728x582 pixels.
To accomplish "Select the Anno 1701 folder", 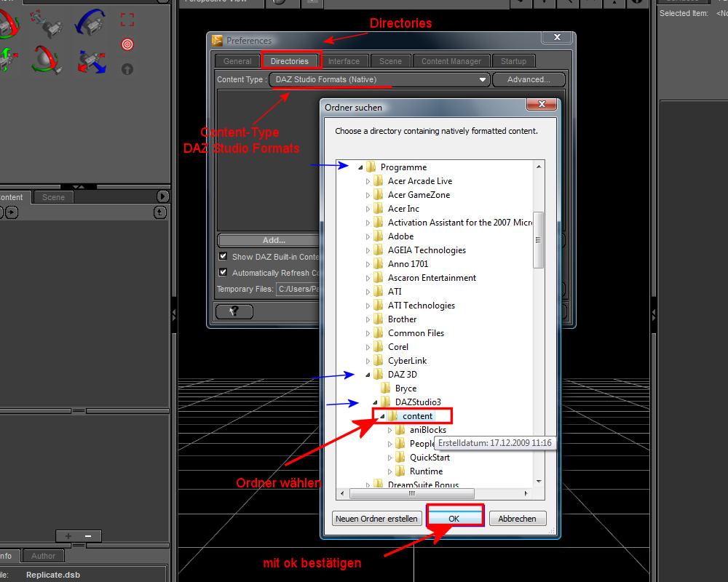I will [x=408, y=264].
